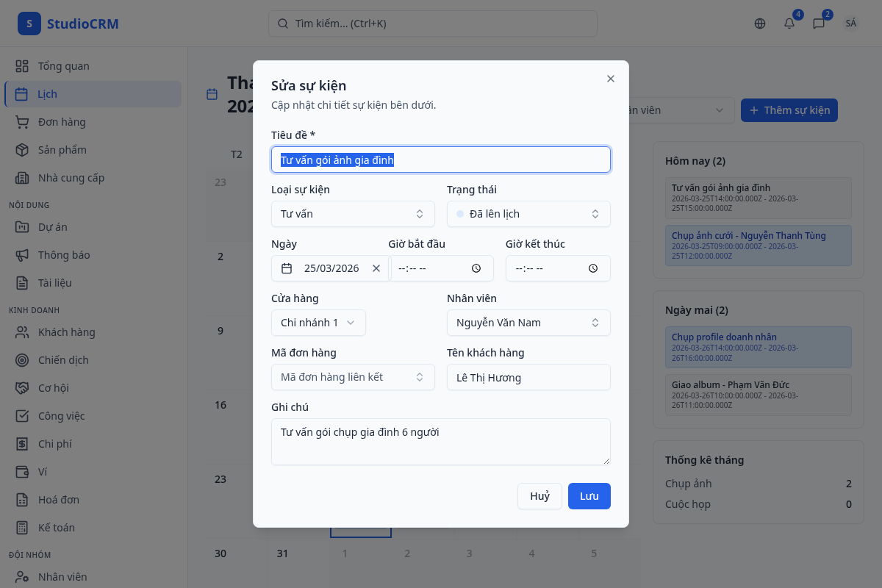Click the calendar icon in Ngày field

click(287, 268)
